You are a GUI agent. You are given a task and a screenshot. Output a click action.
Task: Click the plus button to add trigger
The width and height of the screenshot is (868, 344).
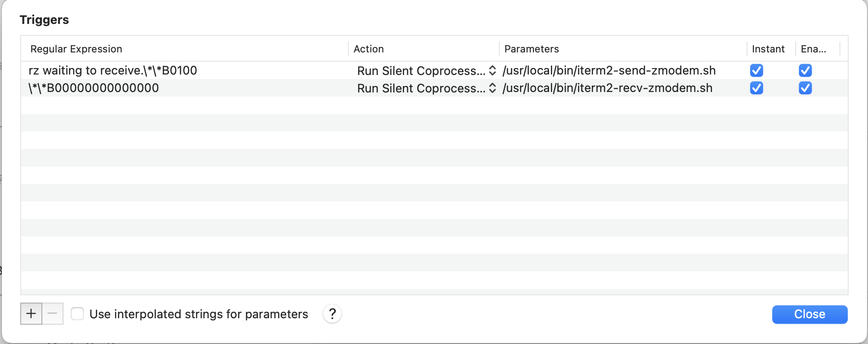tap(31, 314)
